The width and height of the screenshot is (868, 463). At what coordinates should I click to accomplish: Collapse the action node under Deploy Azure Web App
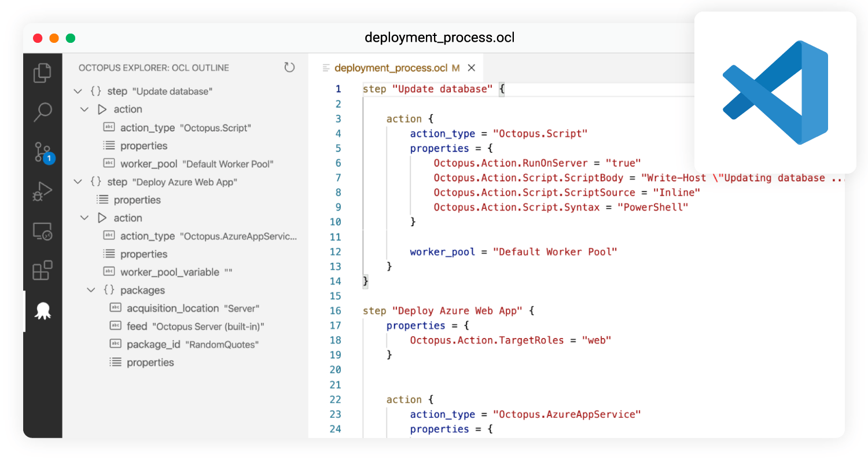pyautogui.click(x=84, y=218)
